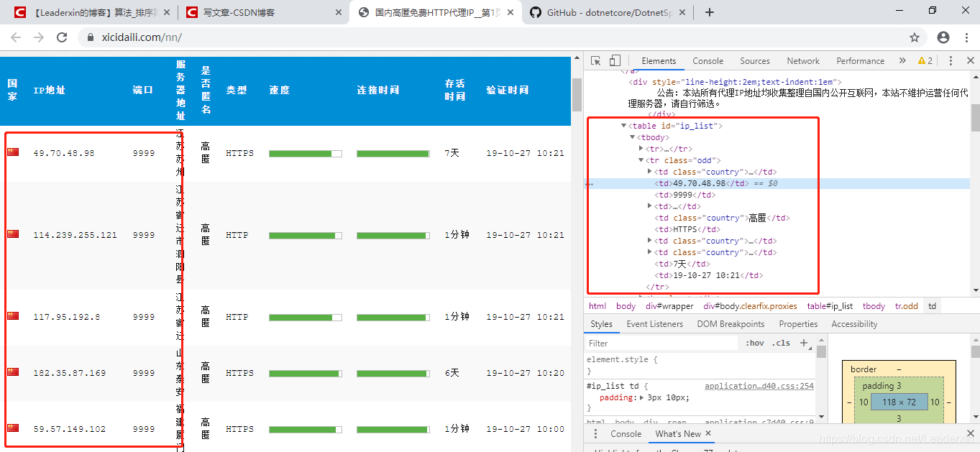980x452 pixels.
Task: Bookmark this page with the star icon
Action: [x=915, y=37]
